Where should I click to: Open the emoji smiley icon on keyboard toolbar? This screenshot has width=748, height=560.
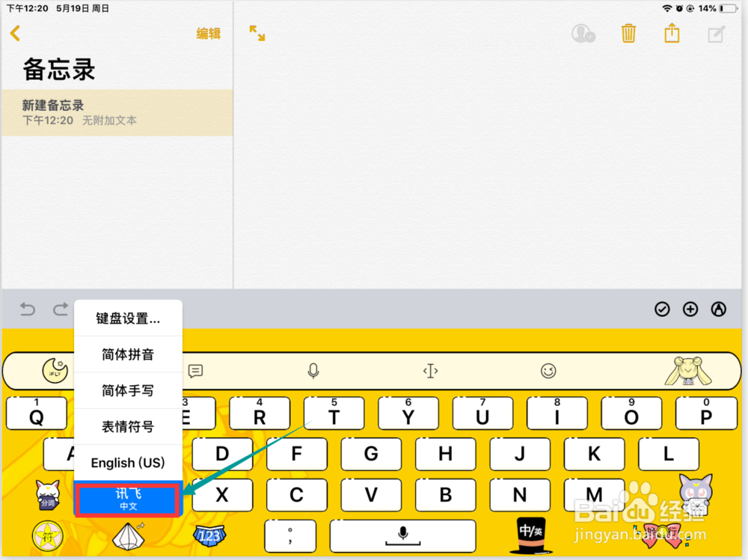(x=548, y=370)
